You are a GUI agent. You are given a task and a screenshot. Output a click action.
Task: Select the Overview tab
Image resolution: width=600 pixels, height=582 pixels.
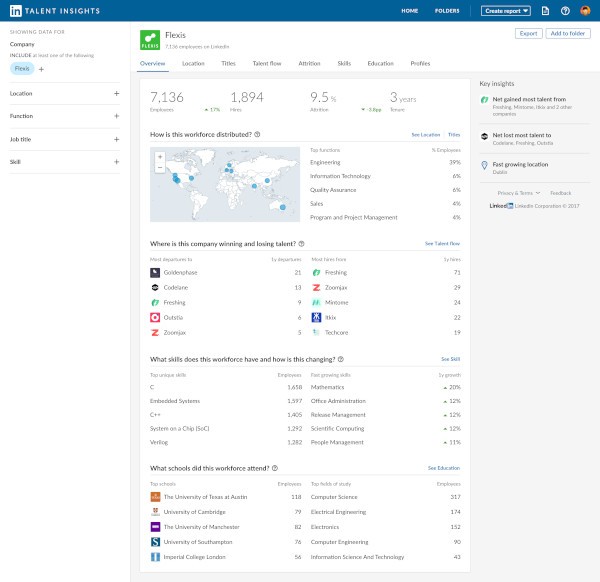click(x=153, y=64)
